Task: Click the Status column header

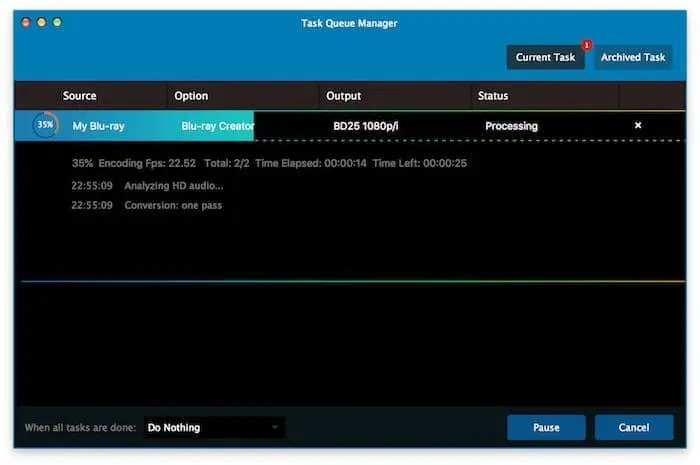Action: 493,96
